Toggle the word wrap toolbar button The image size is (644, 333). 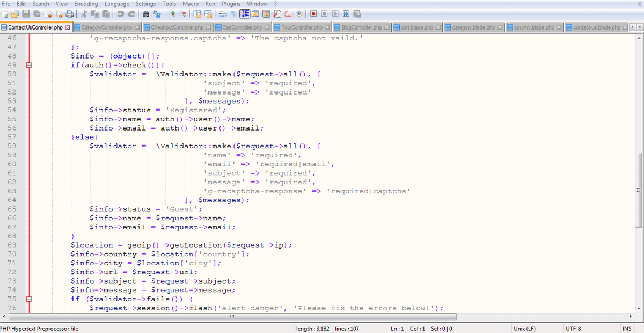click(x=222, y=16)
